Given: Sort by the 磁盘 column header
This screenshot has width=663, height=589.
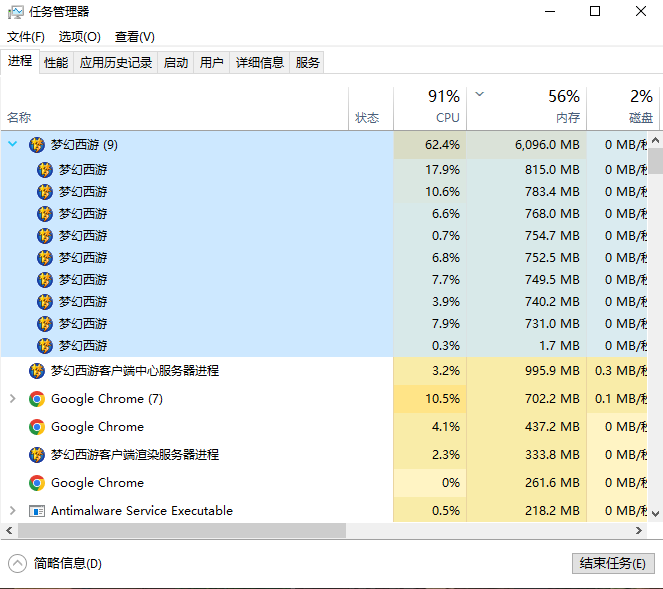Looking at the screenshot, I should (x=623, y=109).
